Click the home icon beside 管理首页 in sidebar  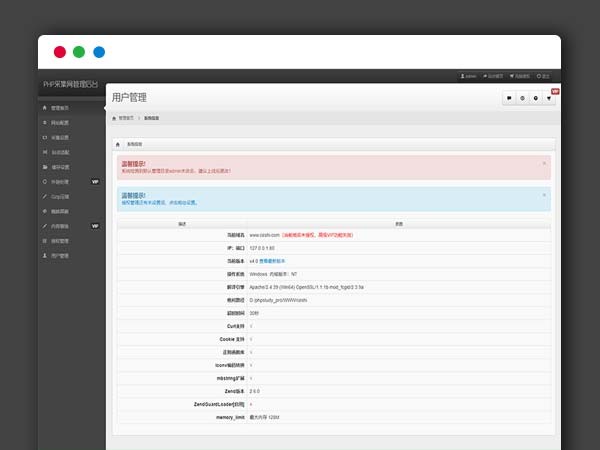coord(44,107)
